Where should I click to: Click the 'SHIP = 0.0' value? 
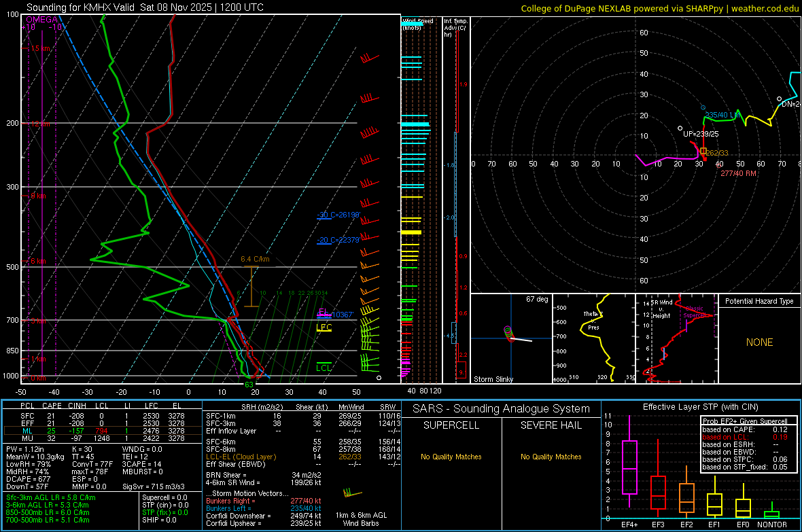click(159, 520)
